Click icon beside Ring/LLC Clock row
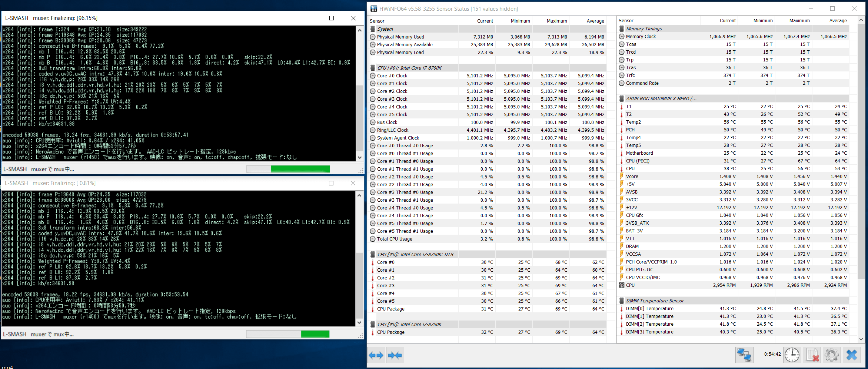868x369 pixels. coord(373,130)
